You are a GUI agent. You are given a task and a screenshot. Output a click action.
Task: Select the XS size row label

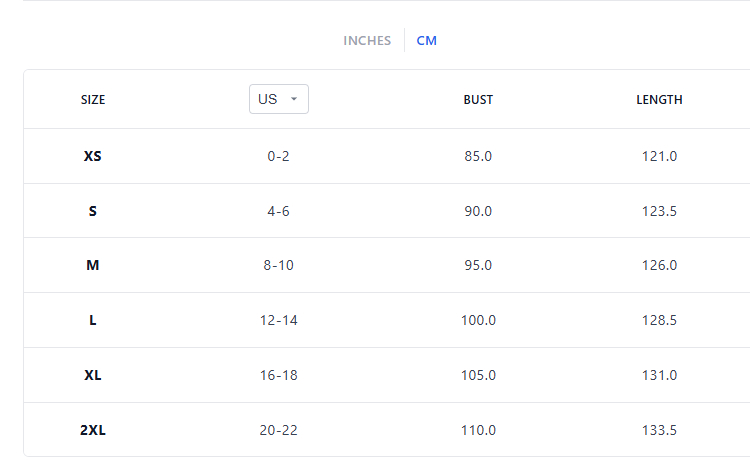(93, 156)
